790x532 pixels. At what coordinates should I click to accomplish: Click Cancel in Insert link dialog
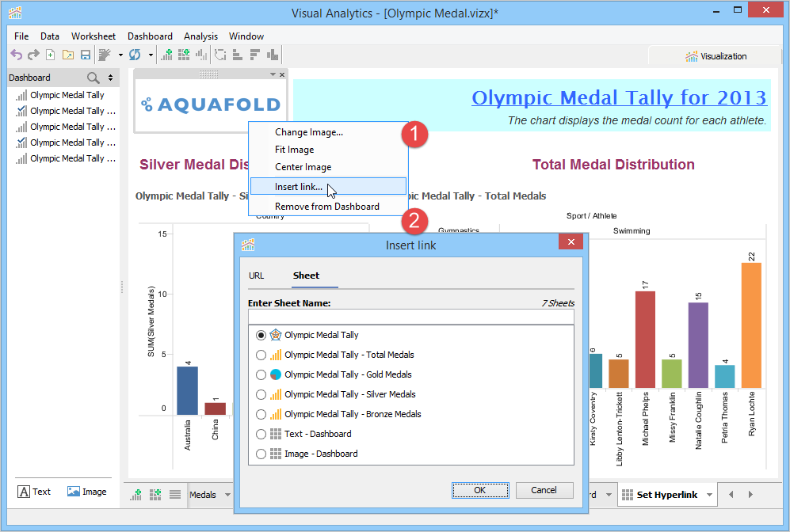coord(544,490)
